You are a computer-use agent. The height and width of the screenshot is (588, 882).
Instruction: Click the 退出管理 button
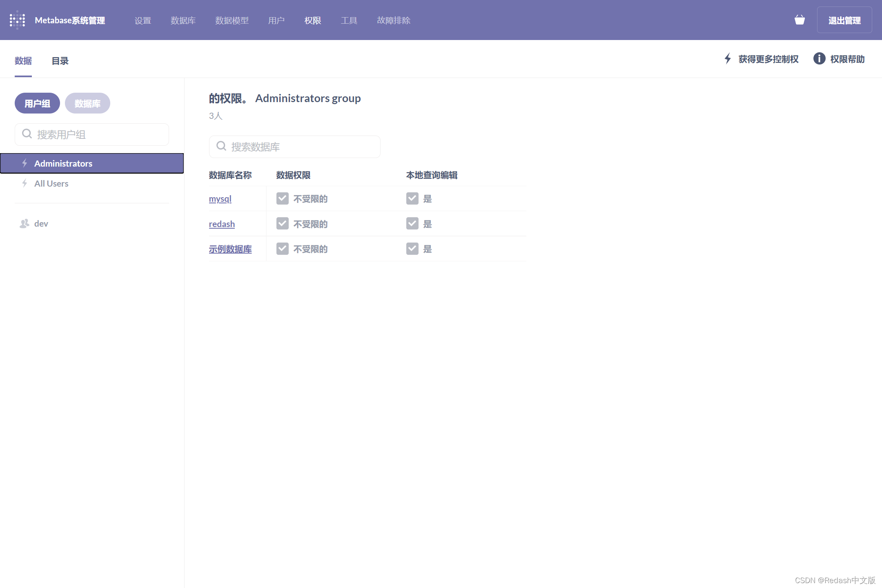pos(844,20)
